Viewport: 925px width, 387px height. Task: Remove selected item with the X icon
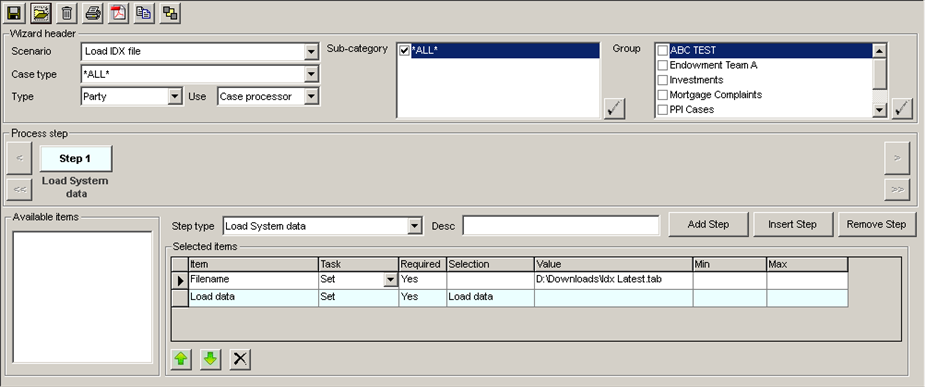click(240, 359)
